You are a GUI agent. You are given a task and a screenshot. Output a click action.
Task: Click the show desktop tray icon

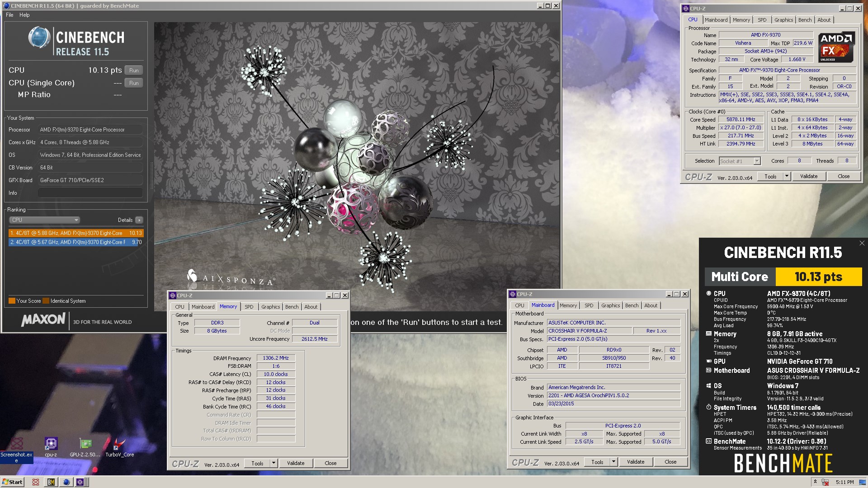pos(863,482)
